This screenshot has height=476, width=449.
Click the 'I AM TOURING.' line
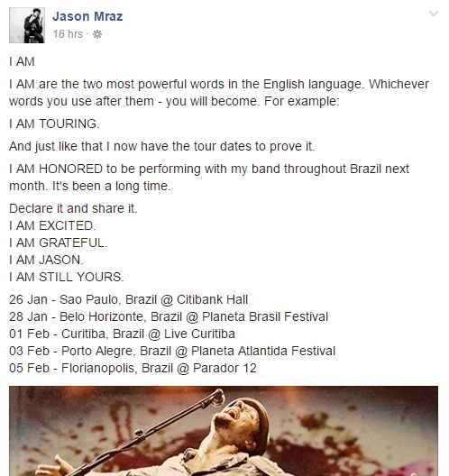point(54,124)
